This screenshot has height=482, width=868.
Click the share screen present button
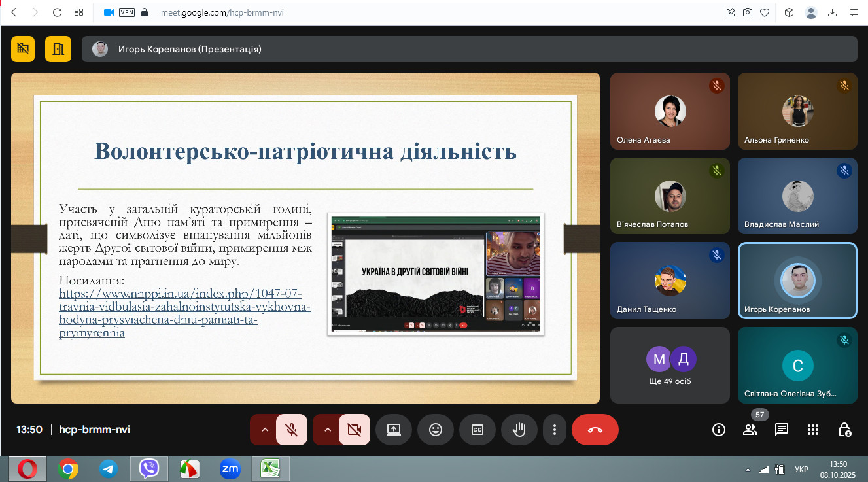(393, 430)
